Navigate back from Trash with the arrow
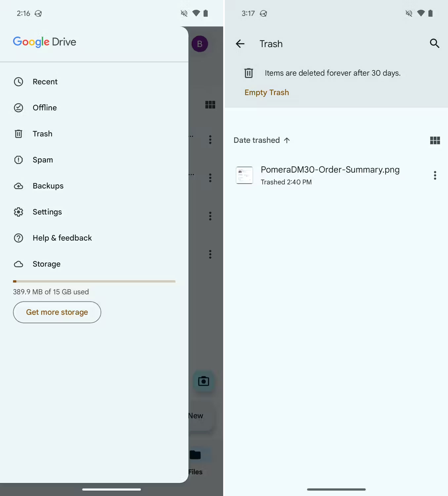Image resolution: width=448 pixels, height=496 pixels. [x=240, y=43]
